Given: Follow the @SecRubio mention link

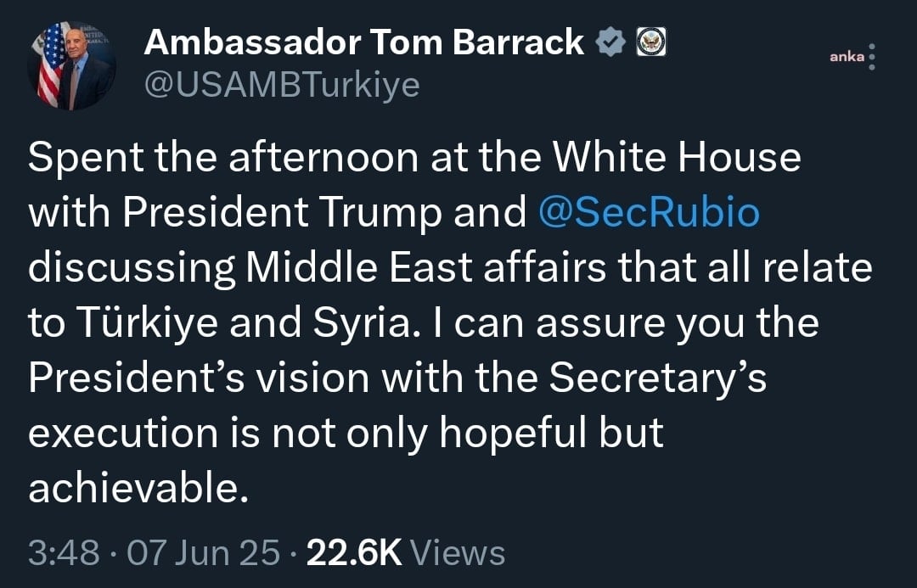Looking at the screenshot, I should 649,212.
